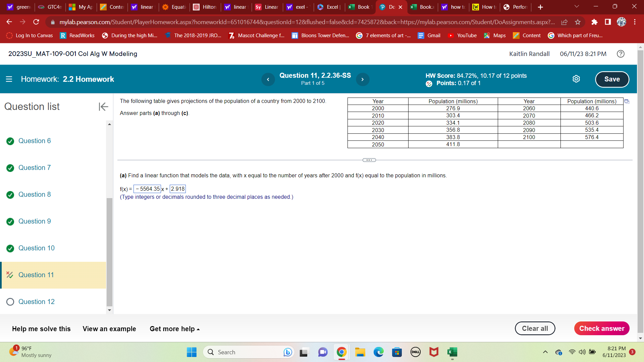The image size is (644, 362).
Task: Click the slope input field with -5564.35
Action: click(x=148, y=189)
